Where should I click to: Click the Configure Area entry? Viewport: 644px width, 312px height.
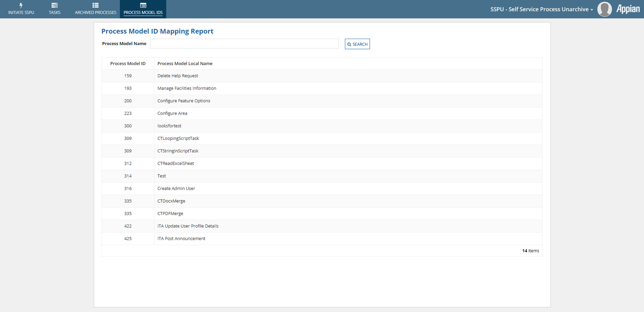(172, 113)
